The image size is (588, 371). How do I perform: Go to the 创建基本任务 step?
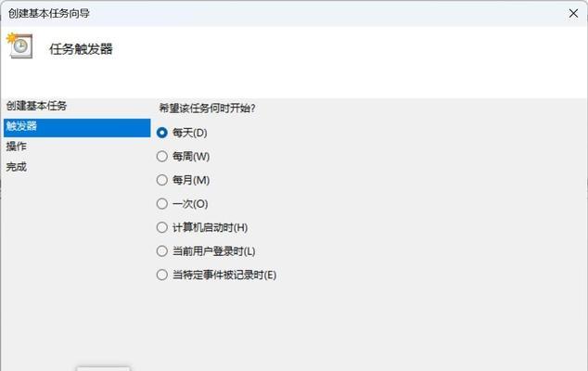36,106
